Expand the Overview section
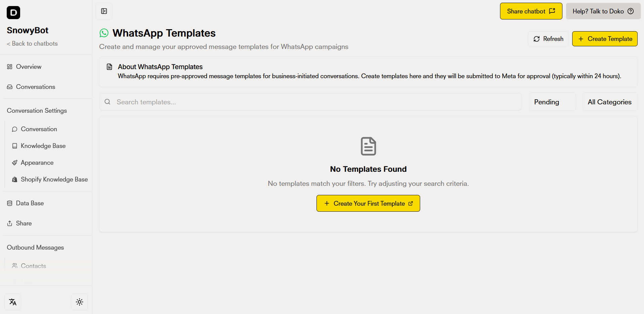Viewport: 644px width, 314px height. [29, 66]
